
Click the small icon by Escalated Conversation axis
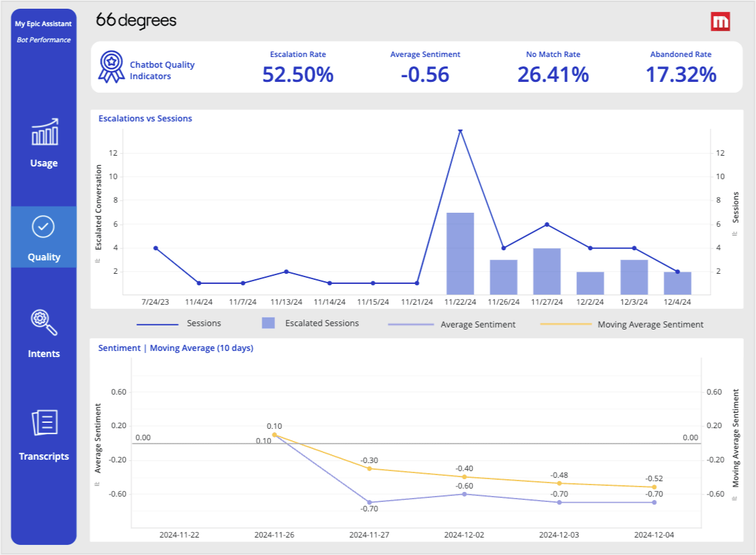point(98,260)
